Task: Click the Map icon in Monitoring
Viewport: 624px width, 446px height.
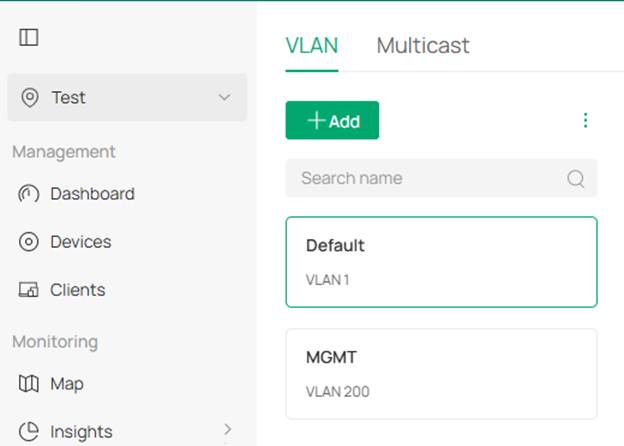Action: (30, 384)
